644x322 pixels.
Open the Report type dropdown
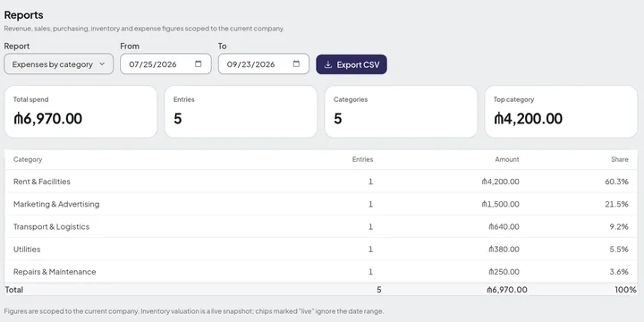(x=59, y=64)
